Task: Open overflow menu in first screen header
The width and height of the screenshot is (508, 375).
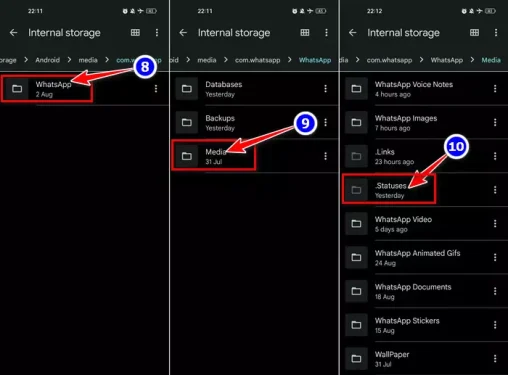Action: pyautogui.click(x=157, y=33)
